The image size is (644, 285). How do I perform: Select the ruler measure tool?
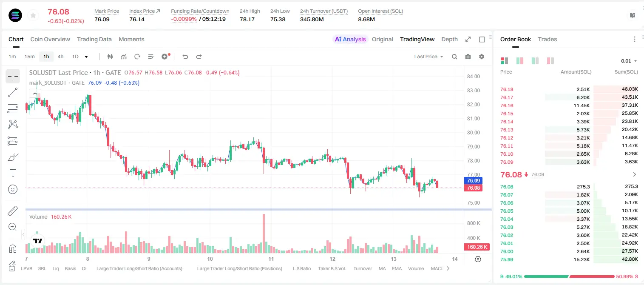[x=13, y=211]
